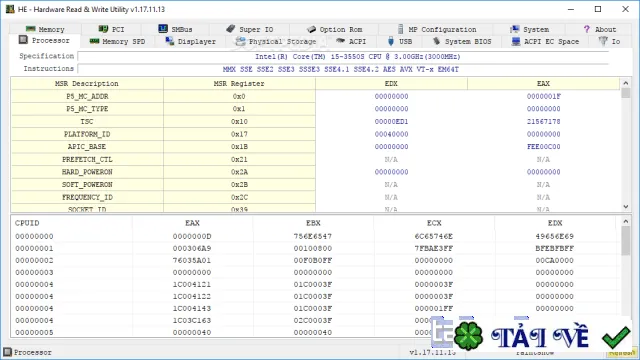
Task: Click the EBX value 756E6547
Action: pos(313,236)
